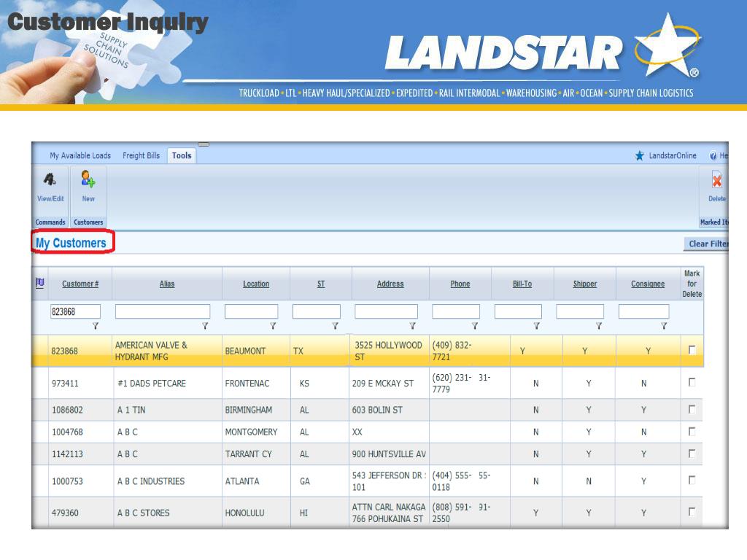Sort by ST column header
This screenshot has height=560, width=747.
click(x=321, y=284)
